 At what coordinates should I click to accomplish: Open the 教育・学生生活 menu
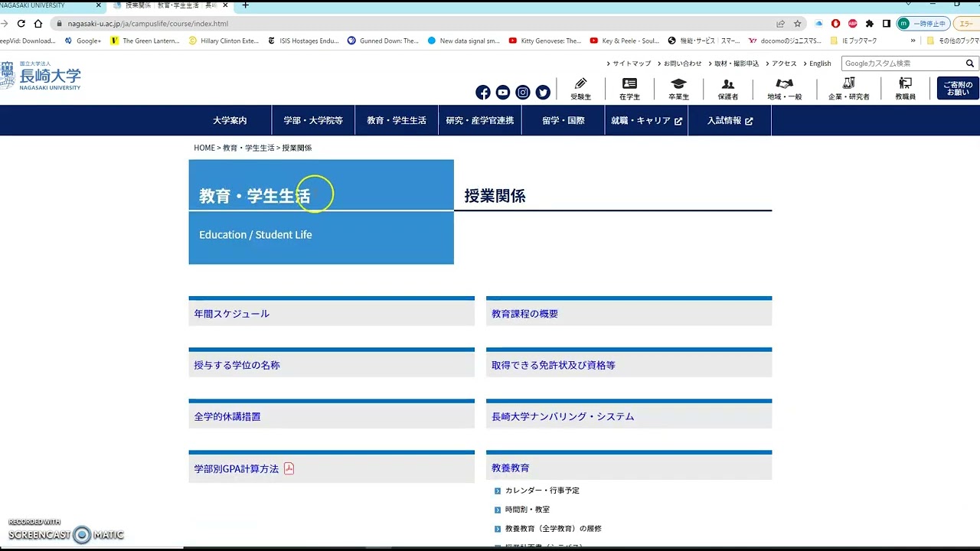point(397,120)
